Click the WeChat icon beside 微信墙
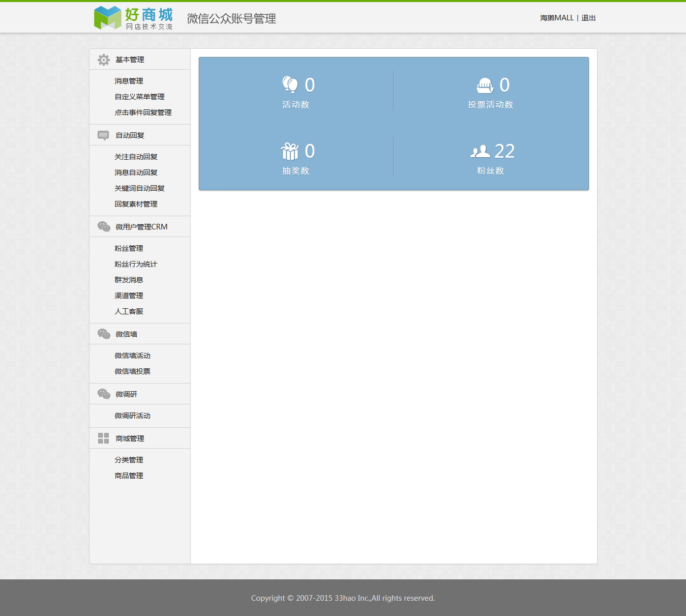 104,334
